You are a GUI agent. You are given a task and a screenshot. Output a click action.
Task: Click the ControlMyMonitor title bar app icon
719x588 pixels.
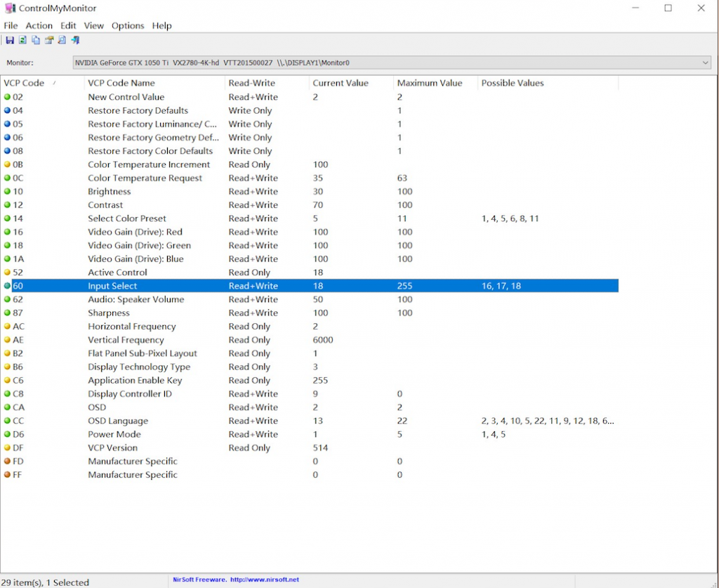coord(11,8)
